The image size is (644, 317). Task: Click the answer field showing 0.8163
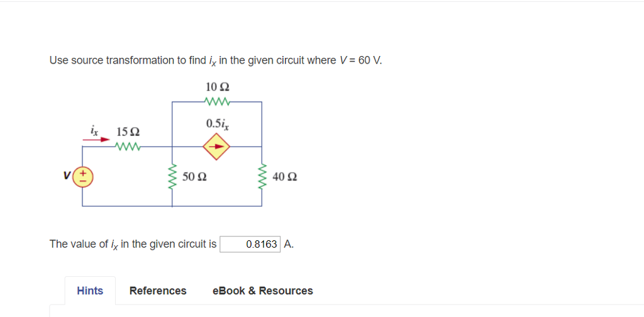250,244
